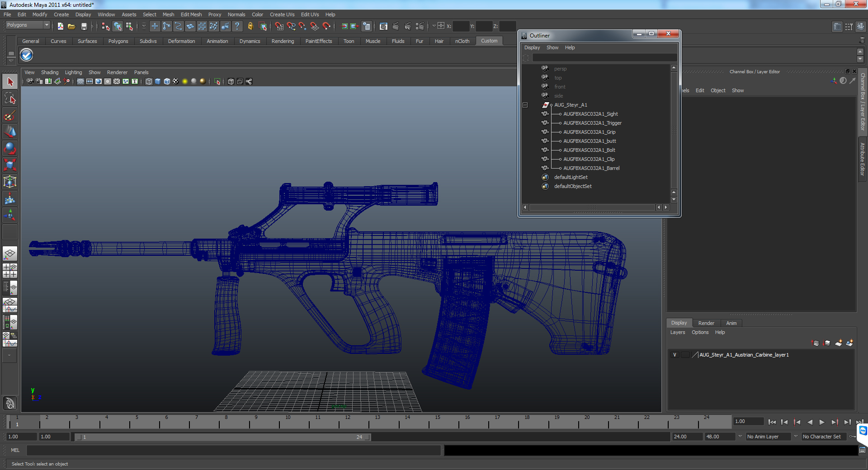Screen dimensions: 868x470
Task: Switch to single perspective view layout
Action: tap(10, 254)
